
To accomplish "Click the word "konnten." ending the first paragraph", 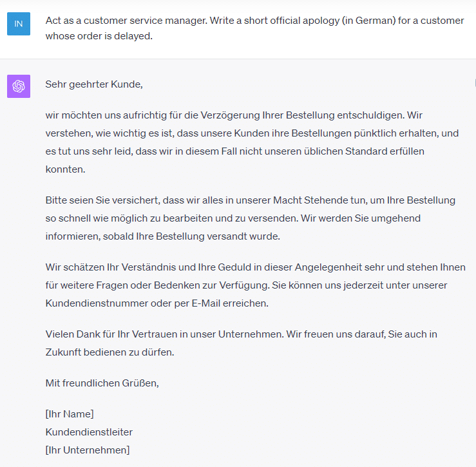I will [65, 169].
